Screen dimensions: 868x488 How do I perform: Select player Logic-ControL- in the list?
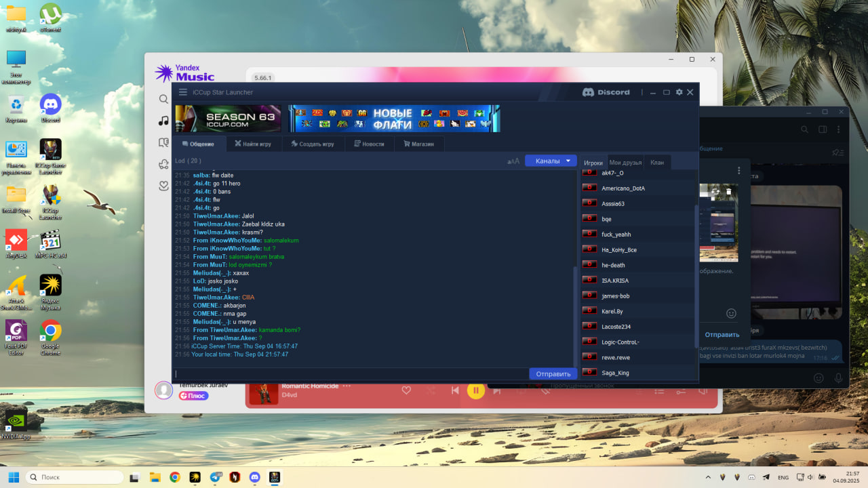[637, 342]
